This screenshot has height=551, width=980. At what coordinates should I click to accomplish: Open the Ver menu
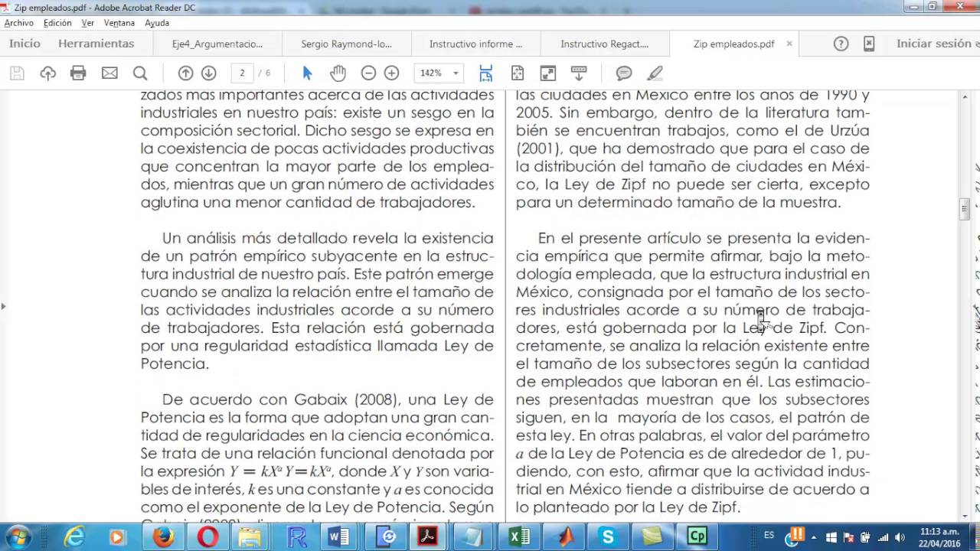88,23
